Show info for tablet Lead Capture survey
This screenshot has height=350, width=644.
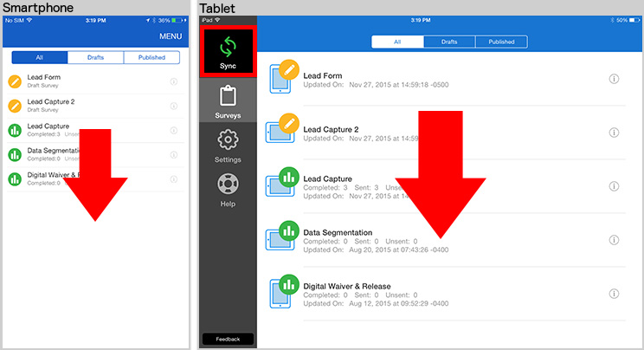click(614, 186)
